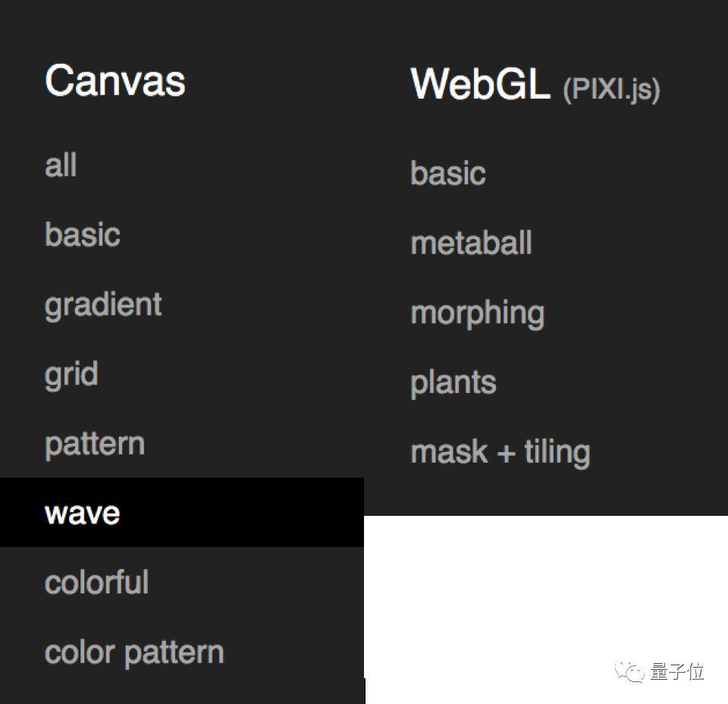Open the 'metaball' WebGL demo
This screenshot has height=704, width=728.
[x=471, y=243]
